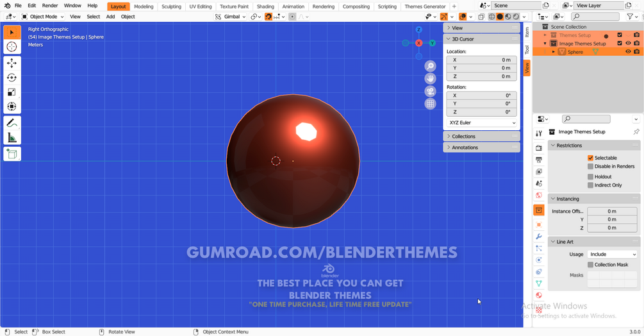Click the green Y axis gizmo bubble

pos(432,43)
